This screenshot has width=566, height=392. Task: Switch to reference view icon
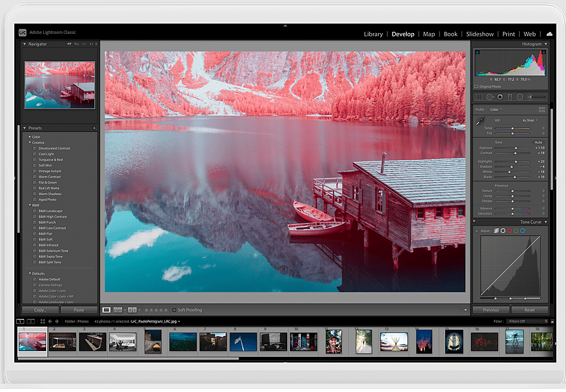coord(118,310)
